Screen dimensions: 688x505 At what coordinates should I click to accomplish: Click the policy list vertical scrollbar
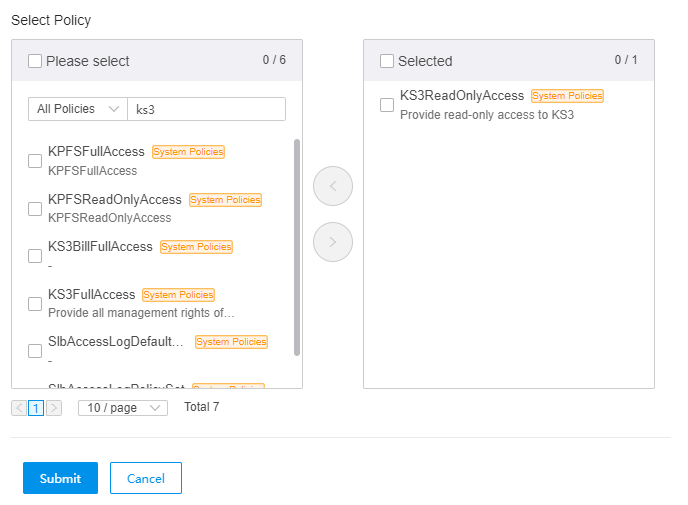click(x=297, y=247)
